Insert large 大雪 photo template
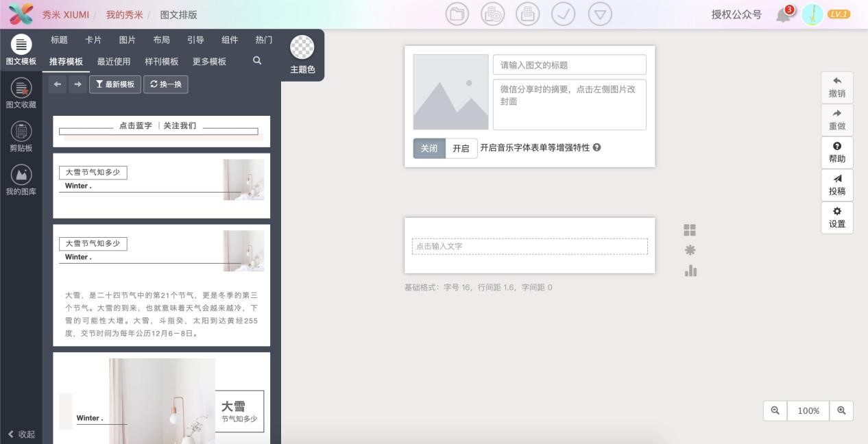The height and width of the screenshot is (444, 868). coord(162,398)
